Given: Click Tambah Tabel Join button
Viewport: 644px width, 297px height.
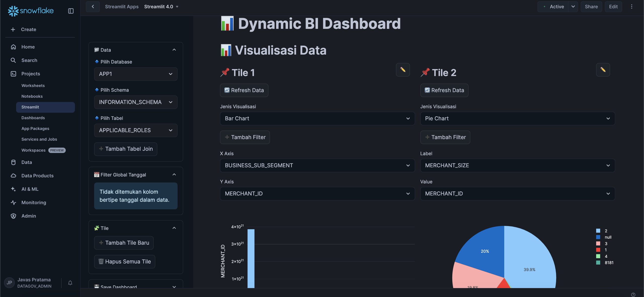Looking at the screenshot, I should 126,149.
